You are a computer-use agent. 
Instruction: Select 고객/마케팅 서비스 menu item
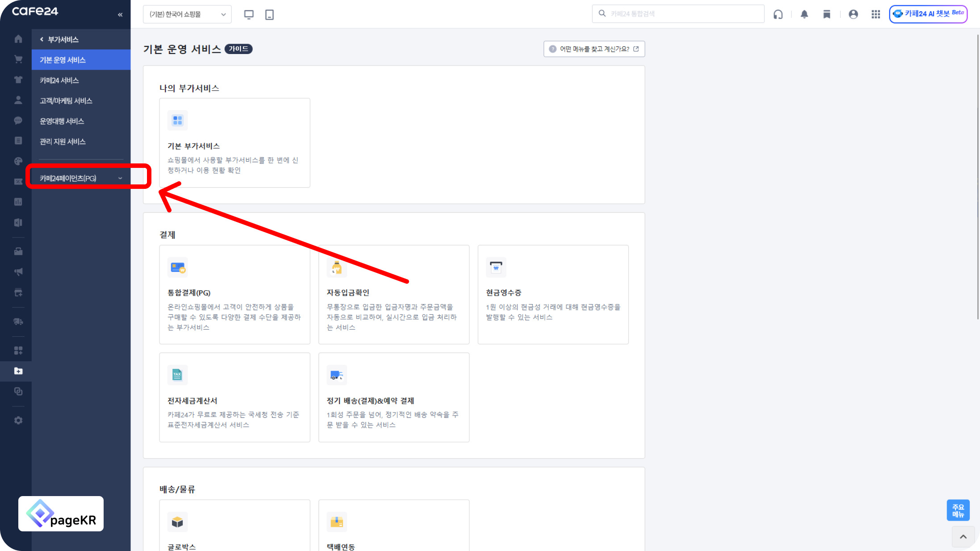(x=66, y=101)
